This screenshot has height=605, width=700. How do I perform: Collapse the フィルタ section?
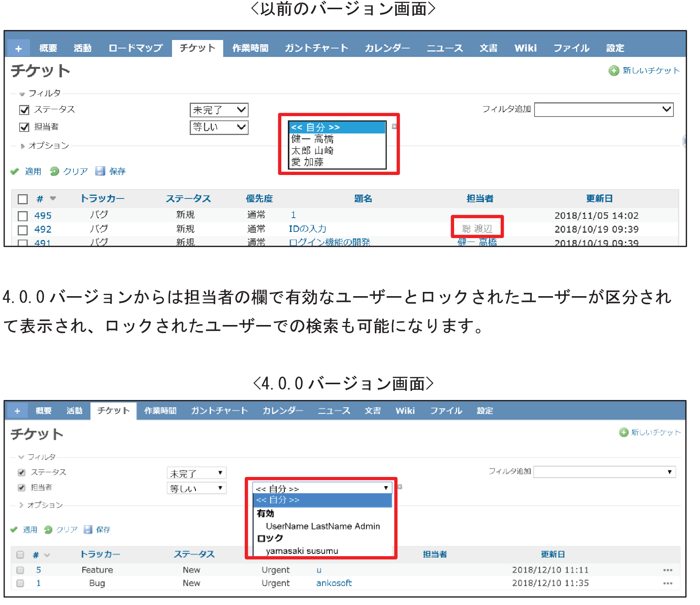pyautogui.click(x=21, y=93)
